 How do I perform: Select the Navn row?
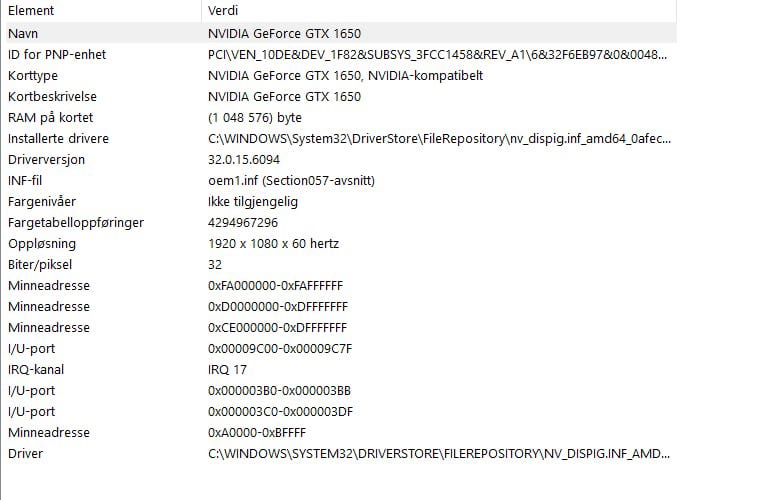click(25, 33)
